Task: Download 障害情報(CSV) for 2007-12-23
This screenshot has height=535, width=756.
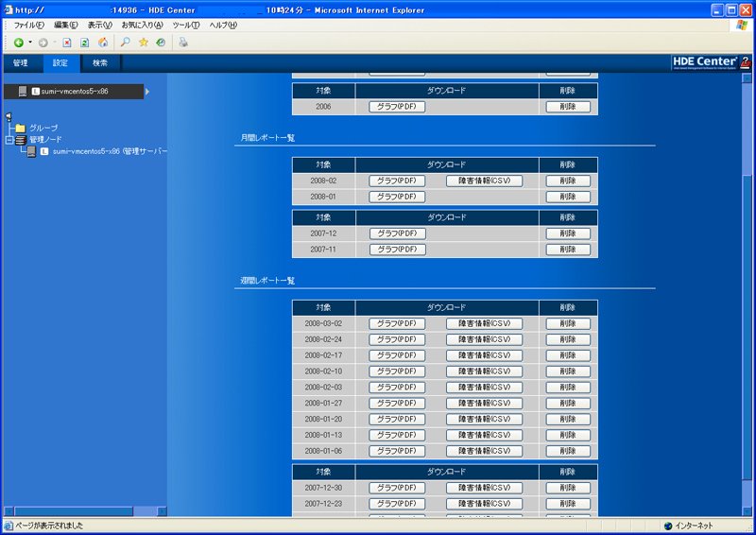Action: pos(484,504)
